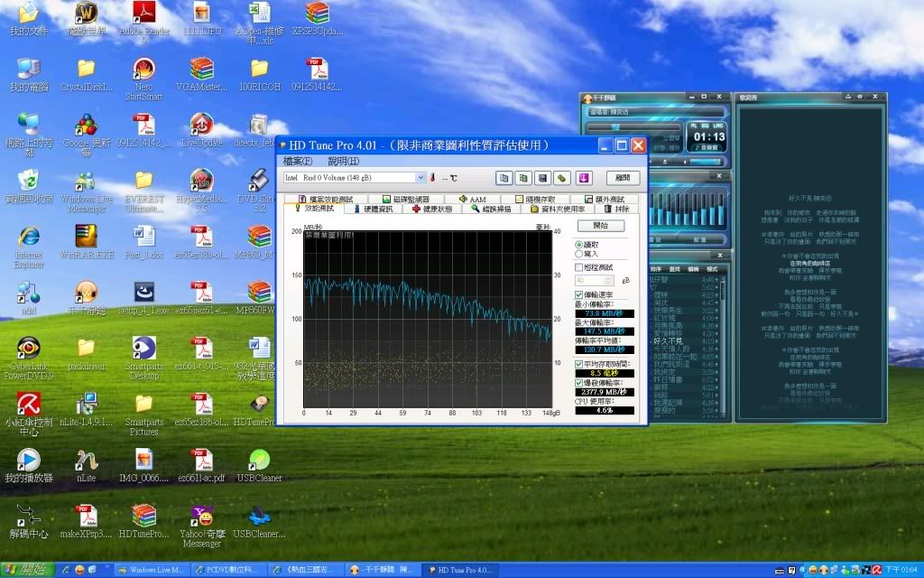Image resolution: width=924 pixels, height=578 pixels.
Task: Toggle the 爆發傳輸率 burst rate checkbox
Action: point(578,383)
